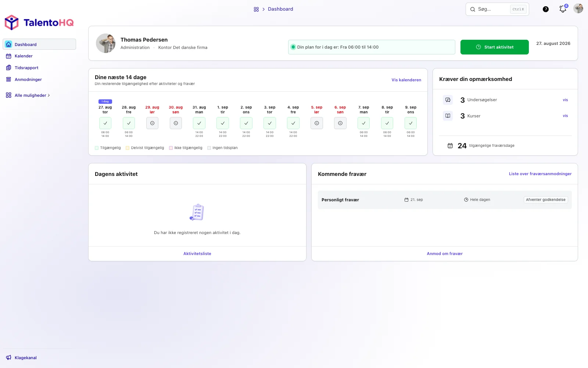588x368 pixels.
Task: Click the empty activity clipboard illustration
Action: pyautogui.click(x=197, y=212)
